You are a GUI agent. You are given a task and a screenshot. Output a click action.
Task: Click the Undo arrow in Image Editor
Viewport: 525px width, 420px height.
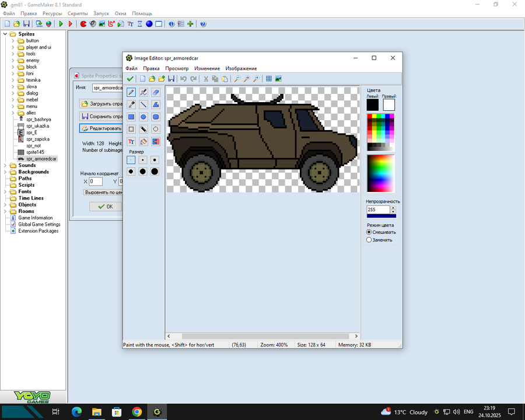[183, 79]
